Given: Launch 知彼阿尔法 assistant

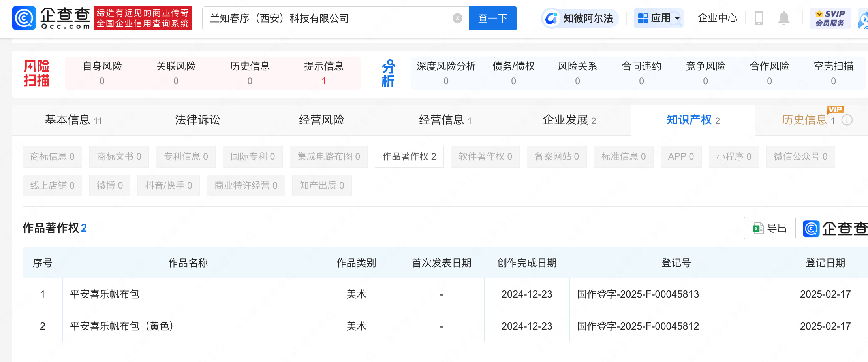Looking at the screenshot, I should pos(579,18).
